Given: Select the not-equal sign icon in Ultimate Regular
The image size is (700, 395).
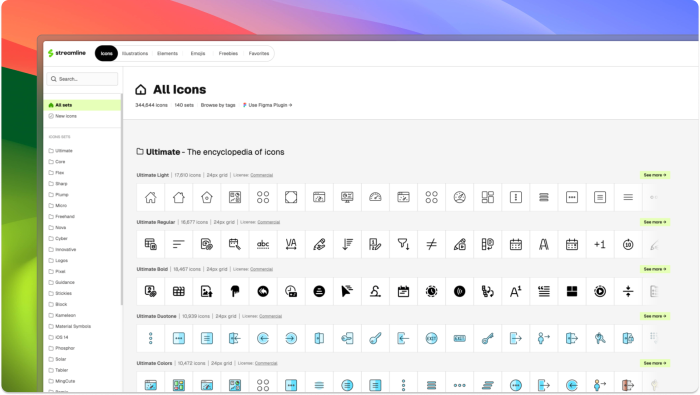Looking at the screenshot, I should [431, 244].
